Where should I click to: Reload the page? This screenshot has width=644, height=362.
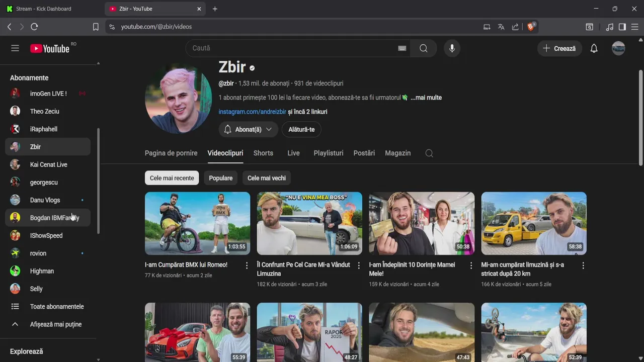pos(34,27)
